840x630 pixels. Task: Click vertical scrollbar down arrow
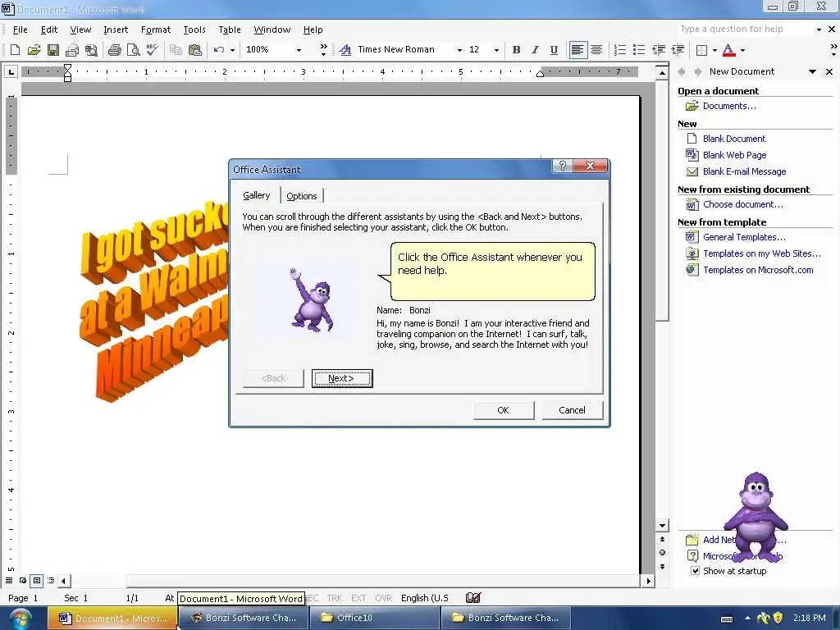click(x=662, y=526)
